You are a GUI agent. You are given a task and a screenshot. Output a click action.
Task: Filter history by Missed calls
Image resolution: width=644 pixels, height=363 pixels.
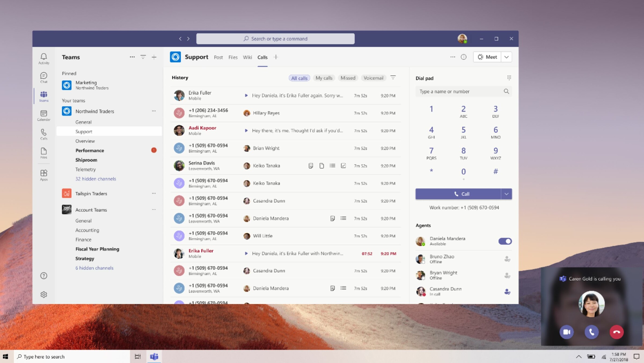click(x=348, y=78)
